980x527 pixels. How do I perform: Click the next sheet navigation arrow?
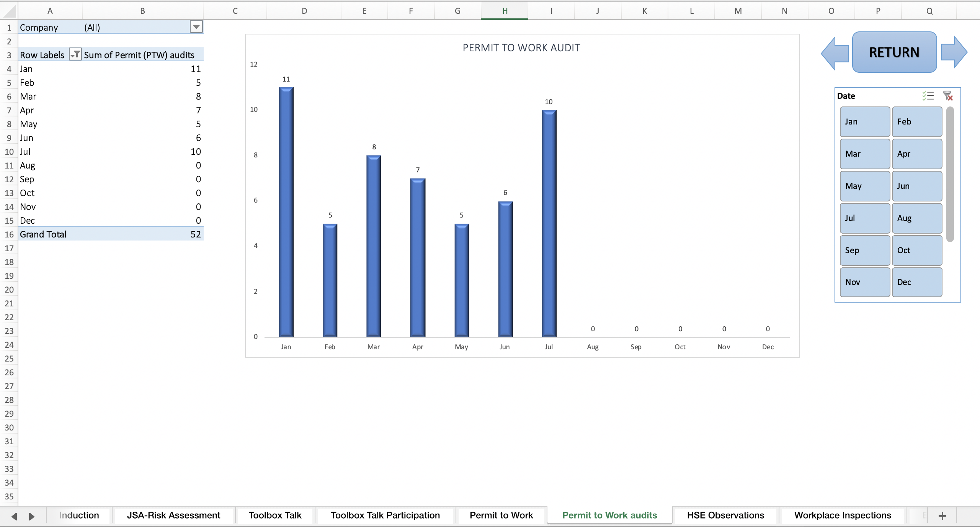click(x=32, y=516)
